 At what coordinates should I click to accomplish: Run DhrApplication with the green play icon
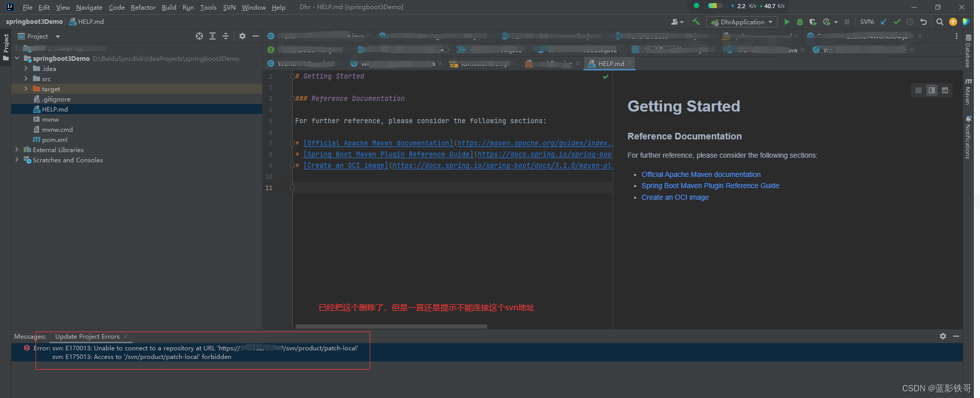pyautogui.click(x=787, y=22)
